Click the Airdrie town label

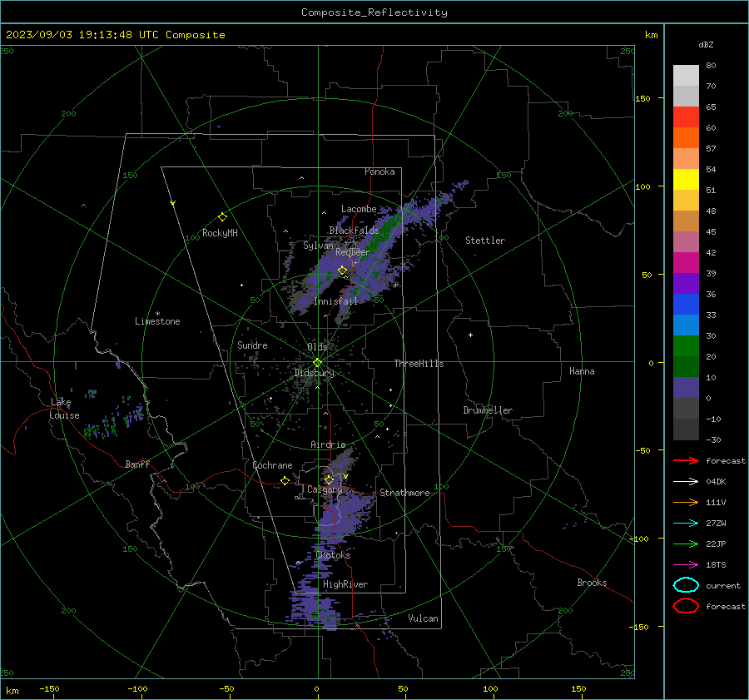(328, 444)
